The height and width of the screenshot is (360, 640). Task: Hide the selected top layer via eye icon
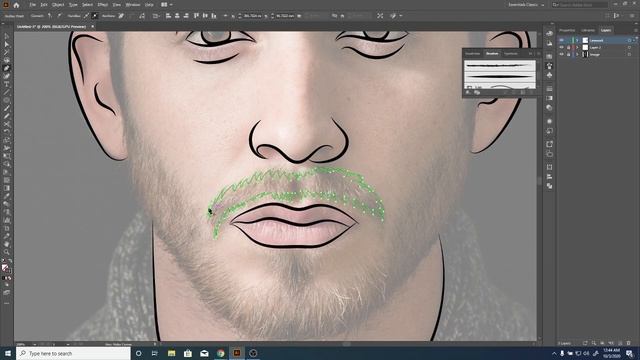pyautogui.click(x=562, y=40)
